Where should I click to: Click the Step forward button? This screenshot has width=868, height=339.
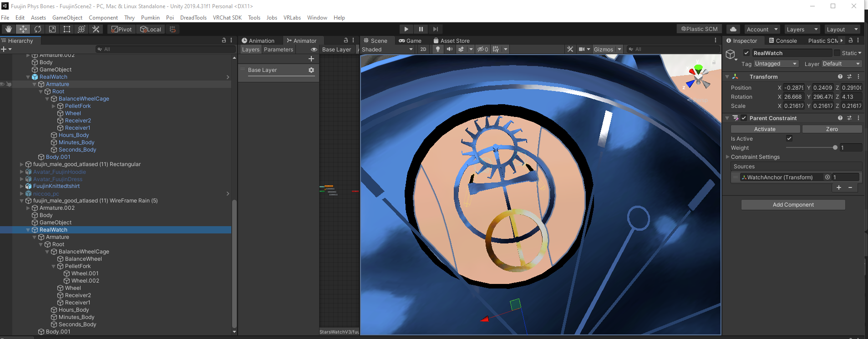[x=436, y=29]
